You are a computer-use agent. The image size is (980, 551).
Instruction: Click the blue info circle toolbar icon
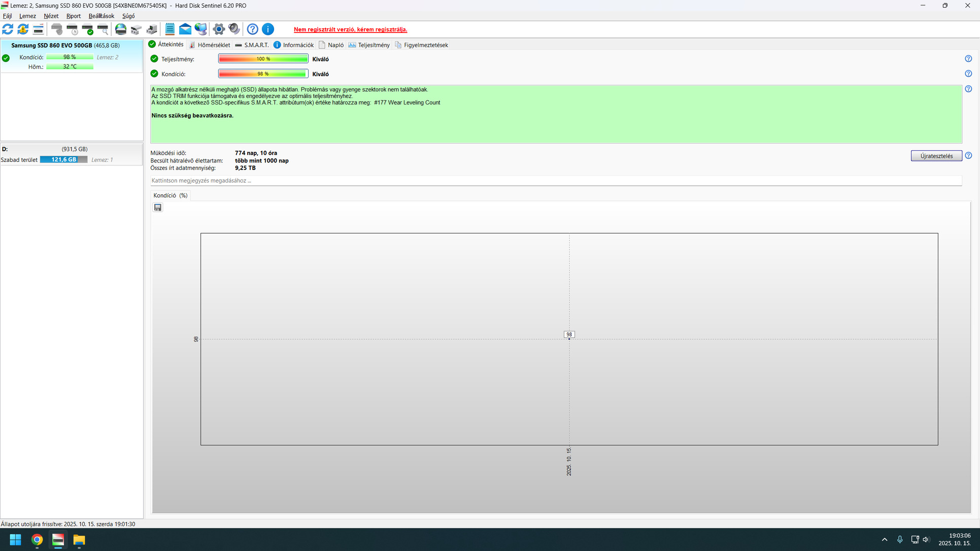(268, 29)
